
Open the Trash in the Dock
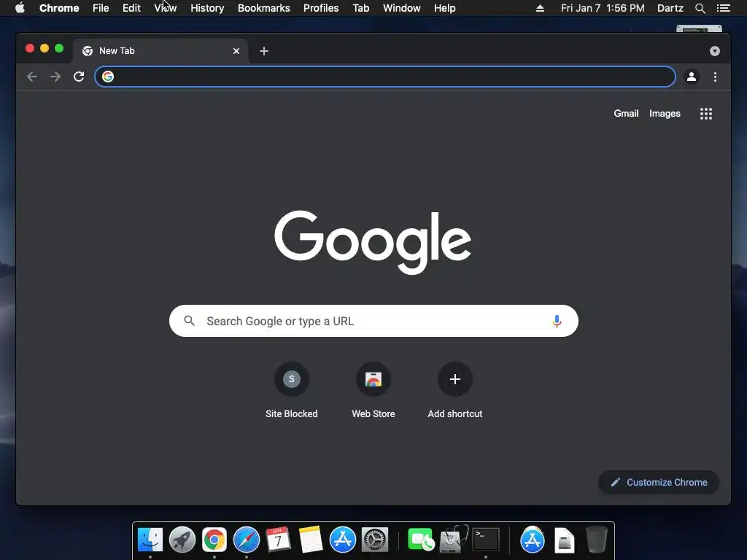tap(596, 540)
